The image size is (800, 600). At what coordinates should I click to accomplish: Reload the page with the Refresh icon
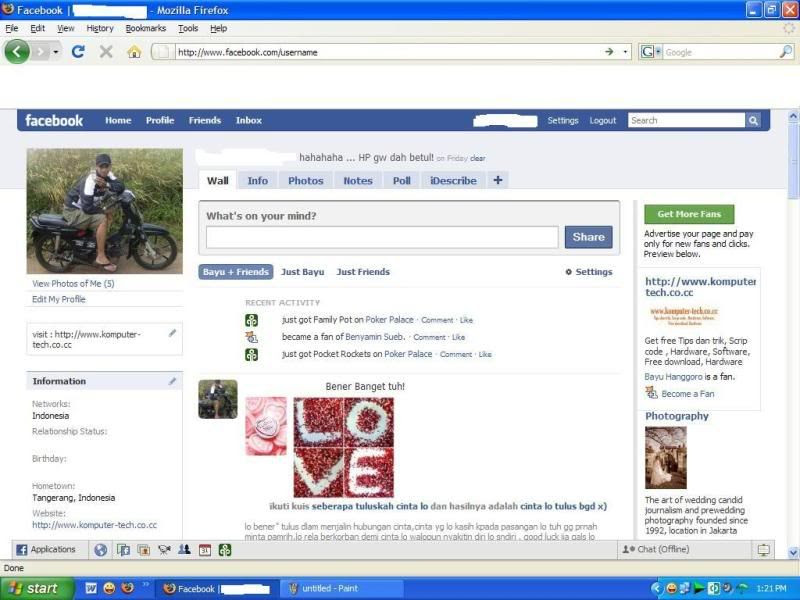point(78,52)
